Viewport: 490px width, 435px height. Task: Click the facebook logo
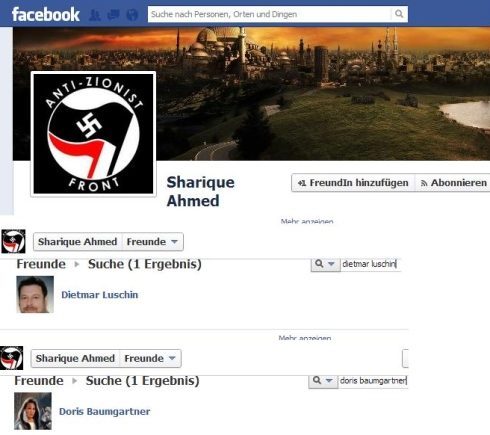pyautogui.click(x=46, y=15)
